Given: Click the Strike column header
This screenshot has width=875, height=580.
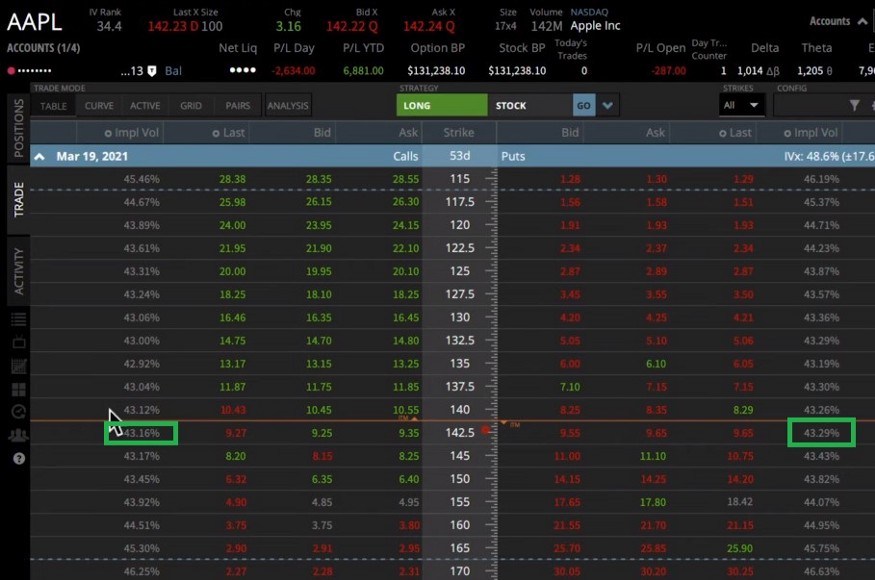Looking at the screenshot, I should [x=459, y=133].
